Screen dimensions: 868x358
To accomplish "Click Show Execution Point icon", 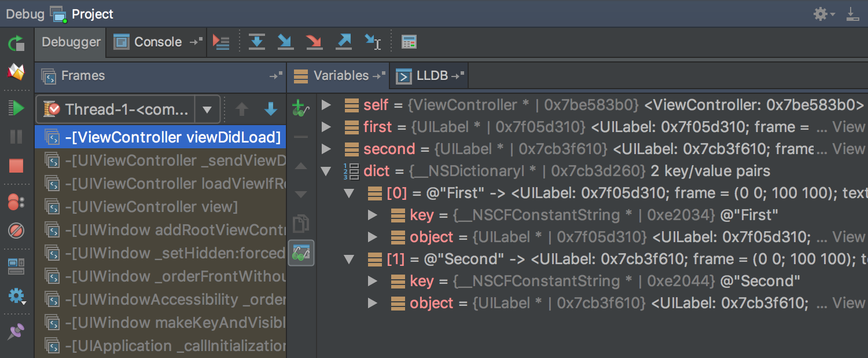I will pyautogui.click(x=221, y=42).
